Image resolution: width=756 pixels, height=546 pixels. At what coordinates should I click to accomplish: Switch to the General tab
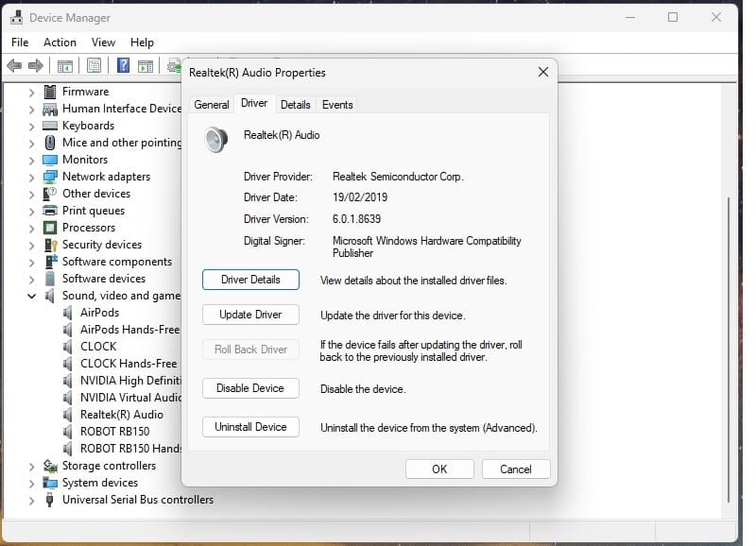[x=211, y=105]
